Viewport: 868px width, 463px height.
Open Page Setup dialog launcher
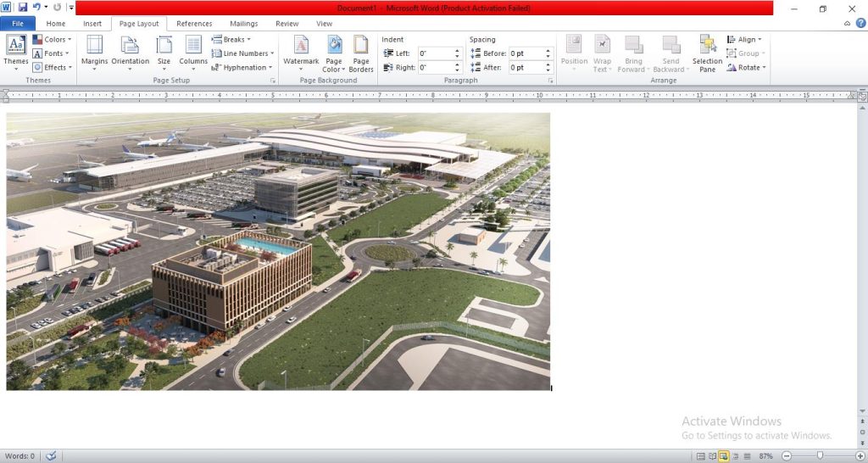point(272,81)
